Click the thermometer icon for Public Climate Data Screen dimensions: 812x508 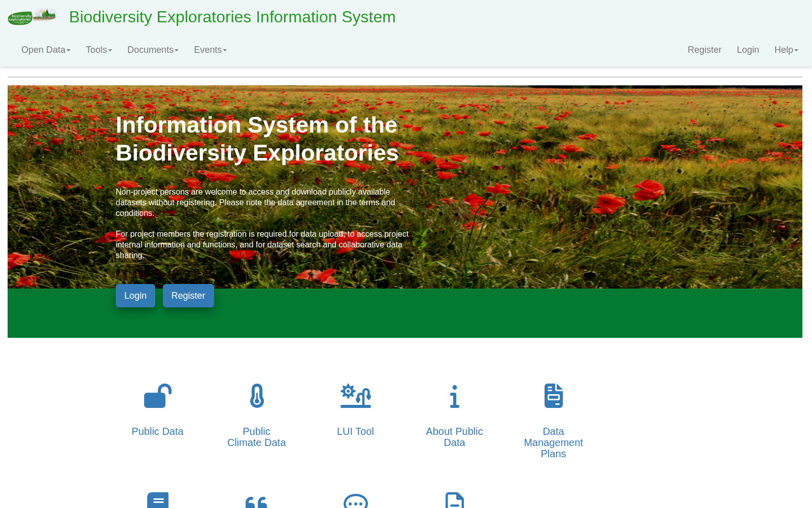[257, 396]
